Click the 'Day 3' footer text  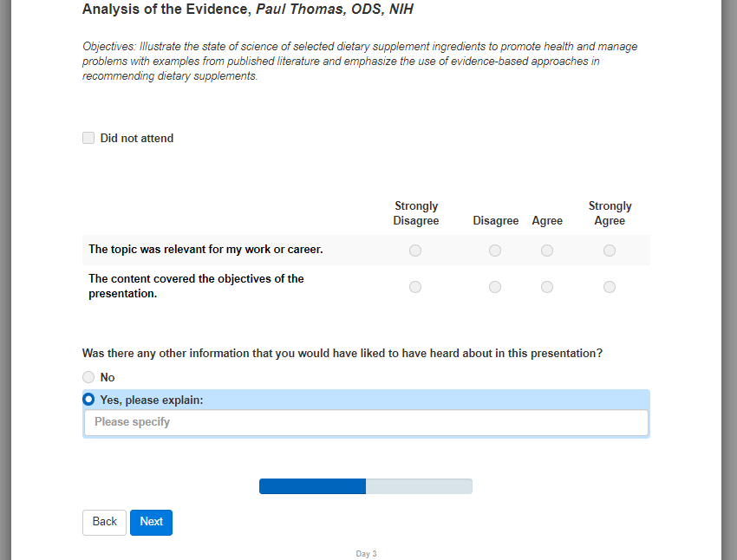[x=366, y=554]
